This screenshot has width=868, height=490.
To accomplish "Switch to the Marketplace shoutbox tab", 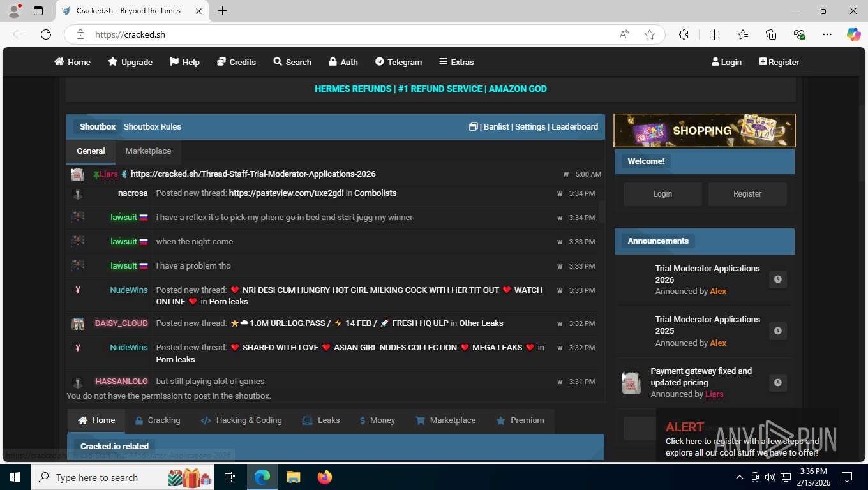I will click(x=148, y=151).
